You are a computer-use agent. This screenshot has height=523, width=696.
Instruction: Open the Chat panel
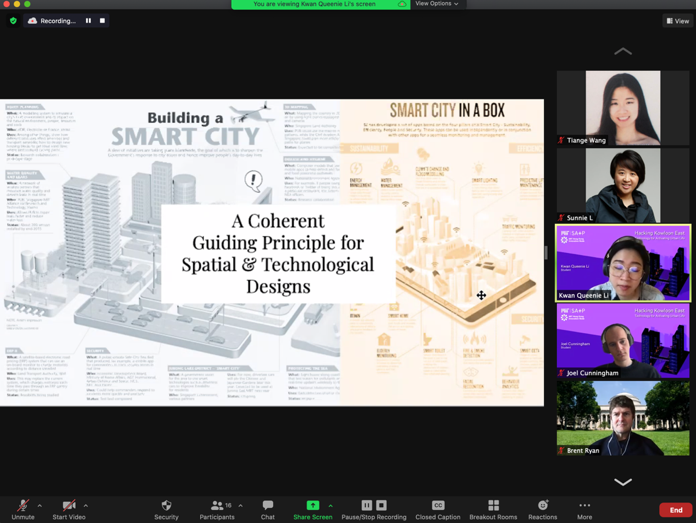coord(267,509)
